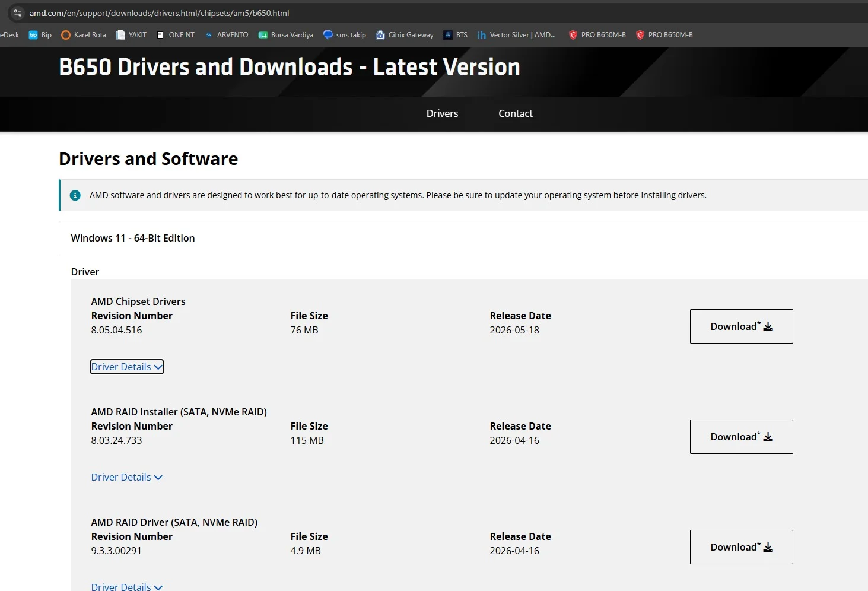Image resolution: width=868 pixels, height=591 pixels.
Task: Open the Bip bookmark
Action: click(40, 35)
